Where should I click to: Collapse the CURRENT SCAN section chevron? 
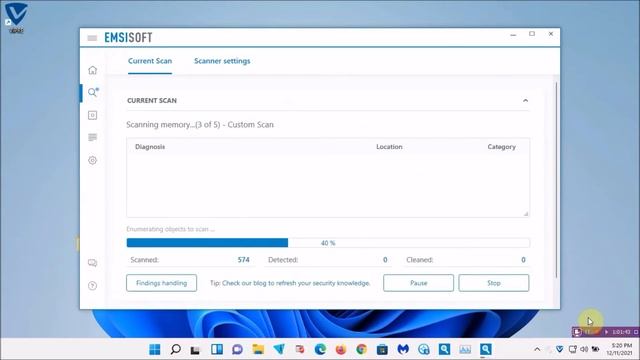(x=525, y=100)
